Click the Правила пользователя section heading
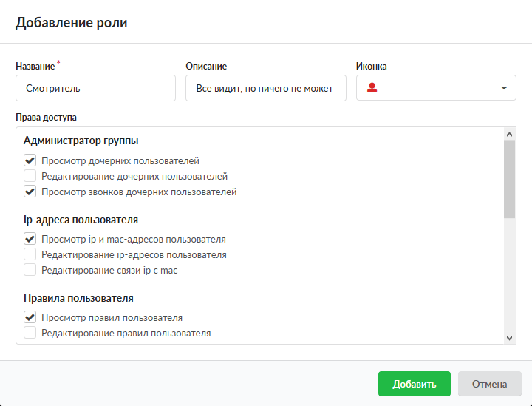532x406 pixels. [78, 298]
